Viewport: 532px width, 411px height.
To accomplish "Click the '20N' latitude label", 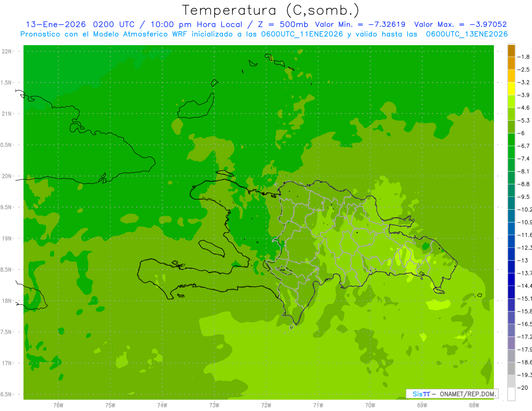I will click(x=7, y=176).
